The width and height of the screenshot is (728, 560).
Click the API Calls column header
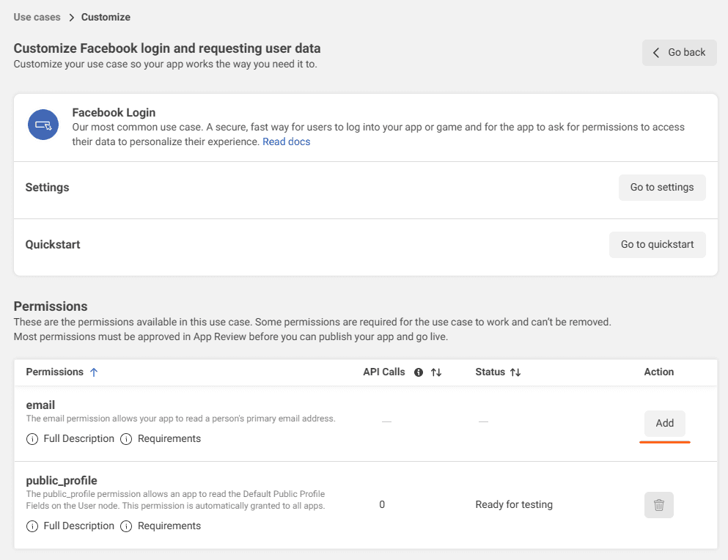384,372
